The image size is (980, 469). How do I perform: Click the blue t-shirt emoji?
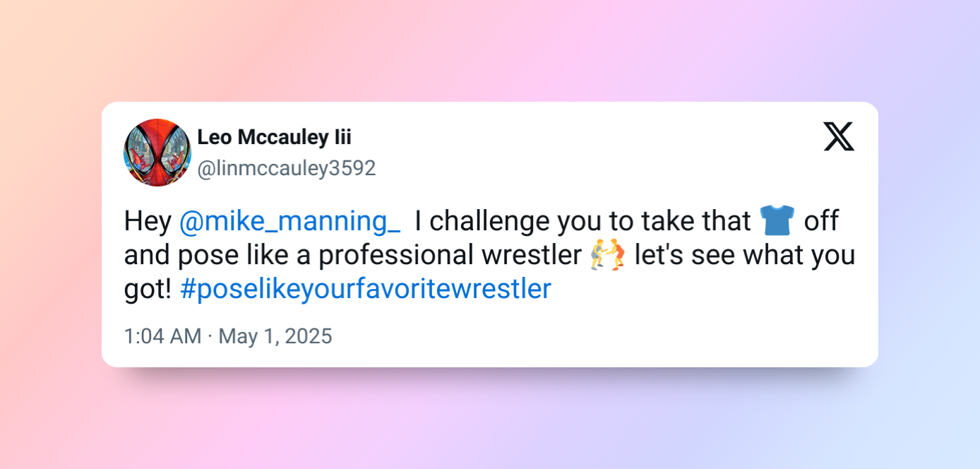coord(777,220)
